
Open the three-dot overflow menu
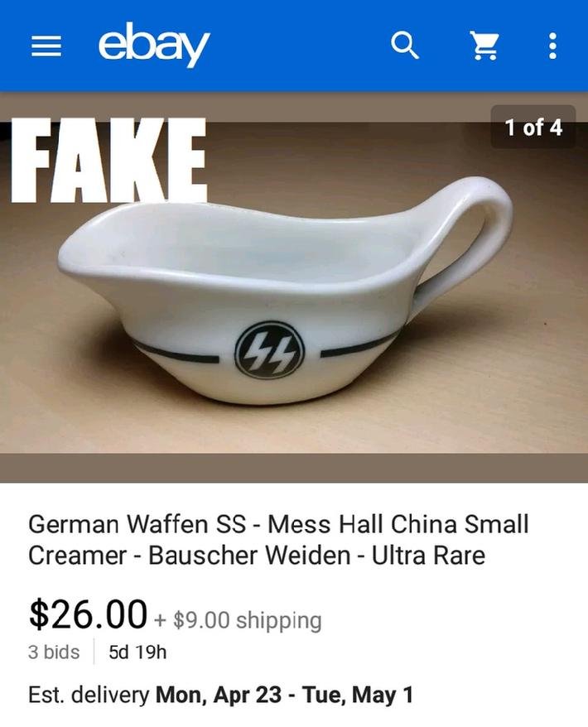(552, 46)
